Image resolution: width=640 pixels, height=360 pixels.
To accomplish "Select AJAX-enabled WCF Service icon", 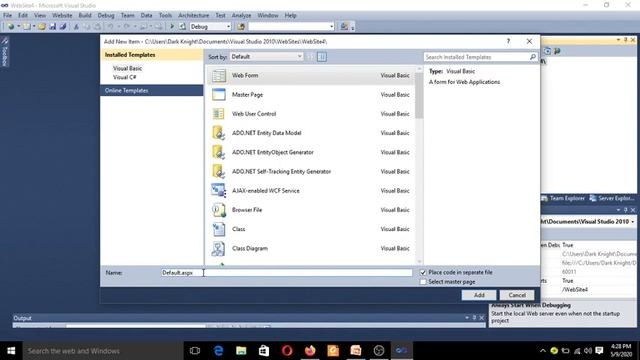I will [x=219, y=191].
